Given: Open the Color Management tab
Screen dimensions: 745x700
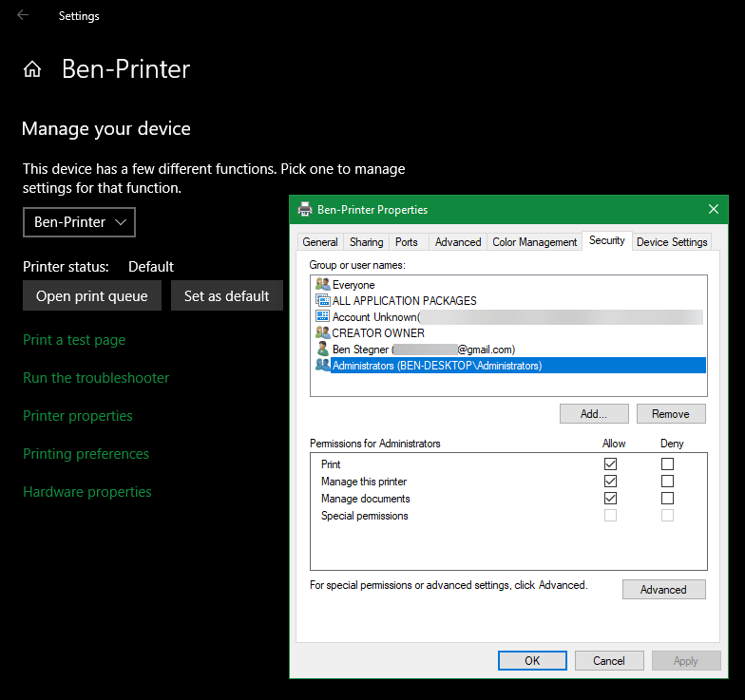Looking at the screenshot, I should pos(534,242).
